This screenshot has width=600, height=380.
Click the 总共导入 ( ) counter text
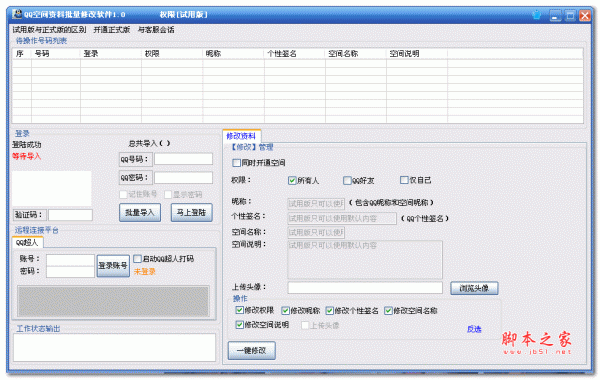pyautogui.click(x=149, y=143)
